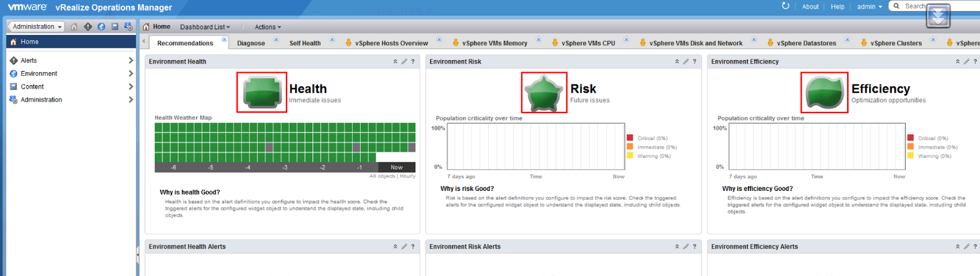Viewport: 980px width, 276px height.
Task: Click the double-arrow download overlay icon
Action: click(938, 17)
